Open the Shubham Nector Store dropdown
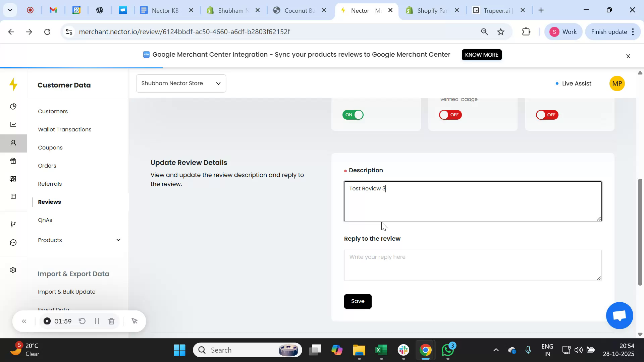 click(181, 83)
